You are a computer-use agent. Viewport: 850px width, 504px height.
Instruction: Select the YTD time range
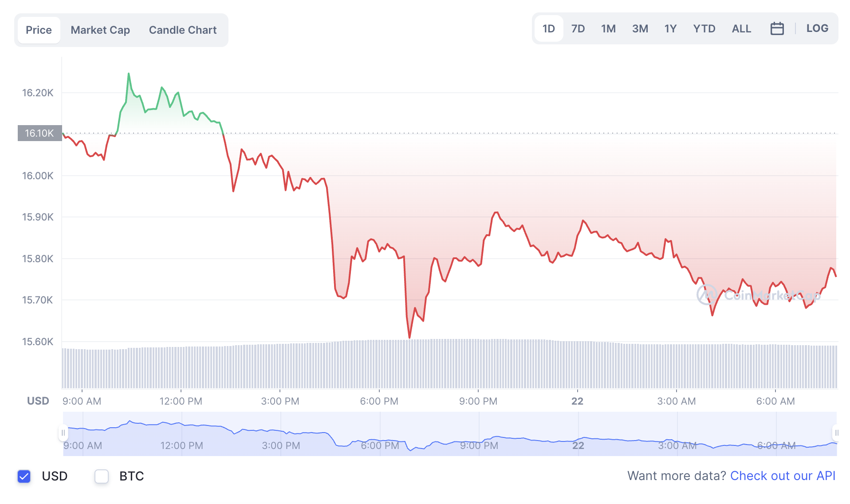point(704,28)
